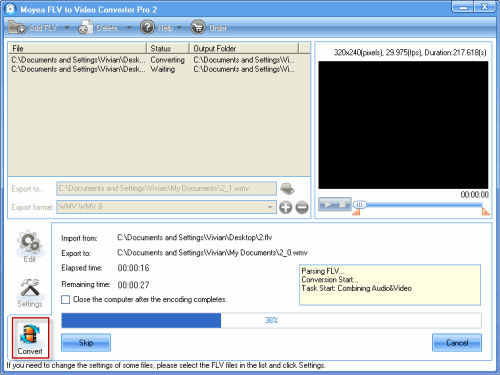
Task: Click the preview play/stop control
Action: (x=335, y=204)
